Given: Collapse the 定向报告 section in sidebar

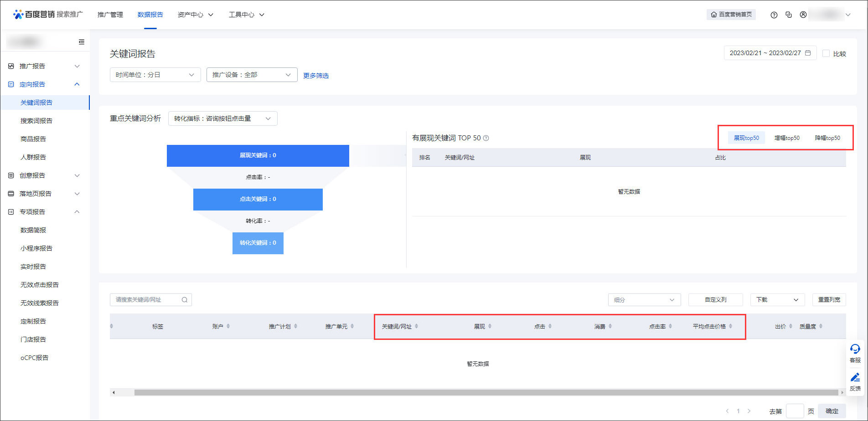Looking at the screenshot, I should (77, 84).
